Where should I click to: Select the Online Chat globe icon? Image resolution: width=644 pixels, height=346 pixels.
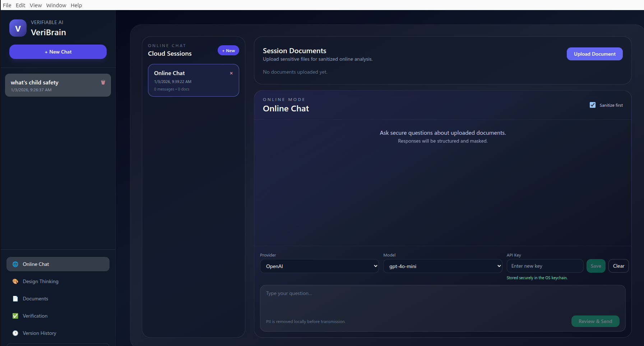click(15, 264)
